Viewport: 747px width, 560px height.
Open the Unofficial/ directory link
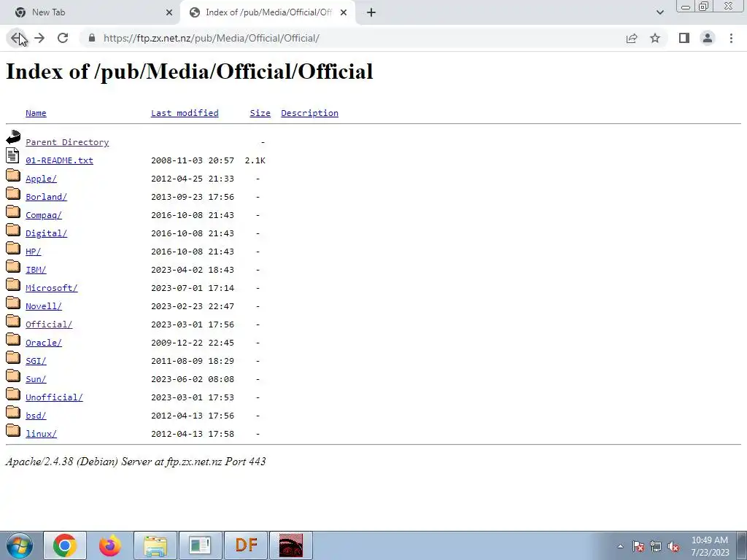(54, 397)
